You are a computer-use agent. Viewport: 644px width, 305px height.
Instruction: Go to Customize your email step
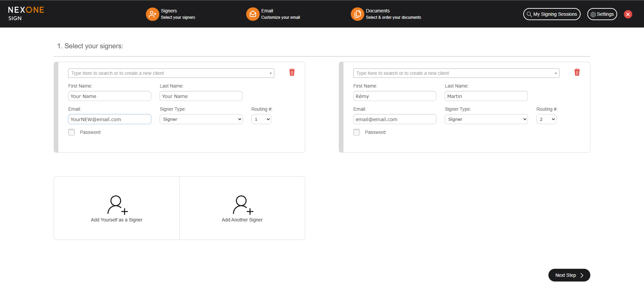[x=280, y=17]
